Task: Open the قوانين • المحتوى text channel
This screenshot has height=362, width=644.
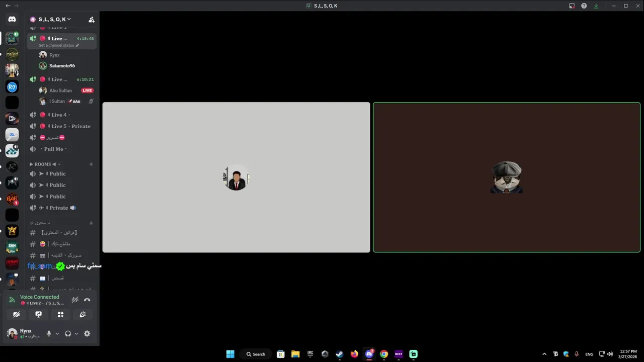Action: [61, 232]
